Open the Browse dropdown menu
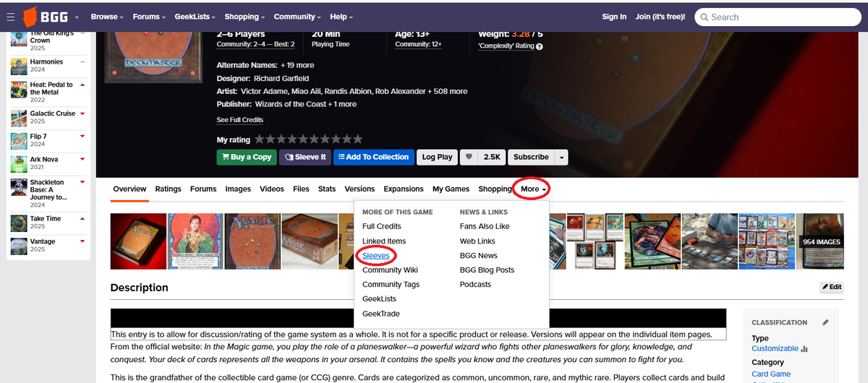 [x=107, y=17]
